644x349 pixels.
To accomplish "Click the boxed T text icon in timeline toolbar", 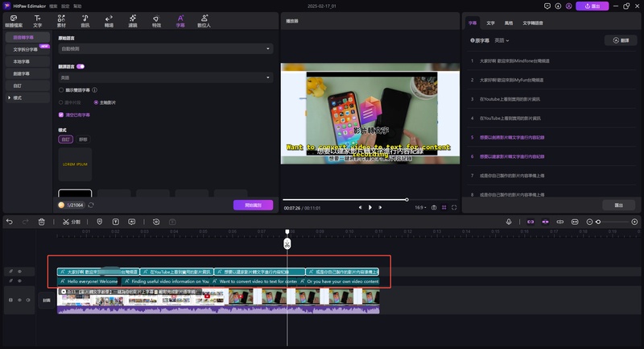I will point(116,222).
